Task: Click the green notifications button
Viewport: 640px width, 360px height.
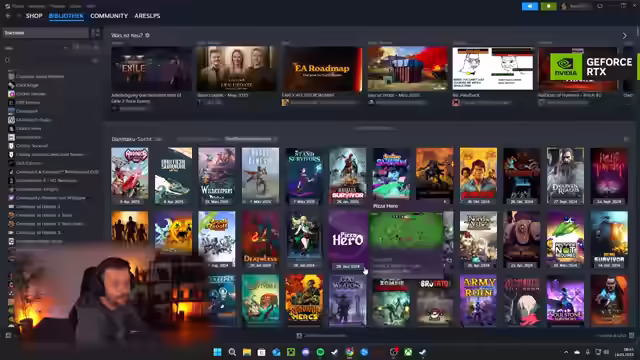Action: 549,6
